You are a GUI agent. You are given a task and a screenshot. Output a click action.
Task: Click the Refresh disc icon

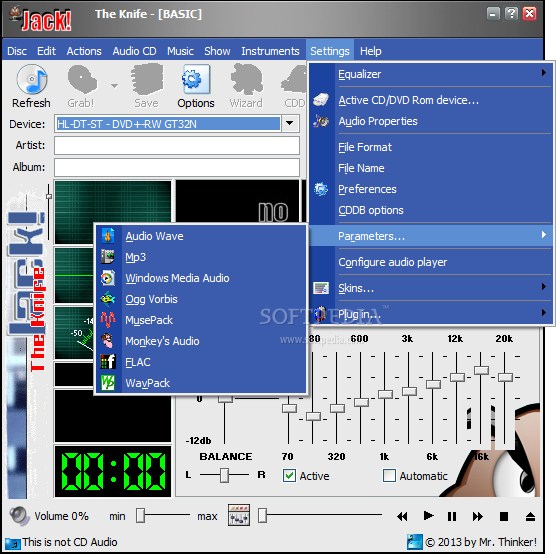coord(32,80)
